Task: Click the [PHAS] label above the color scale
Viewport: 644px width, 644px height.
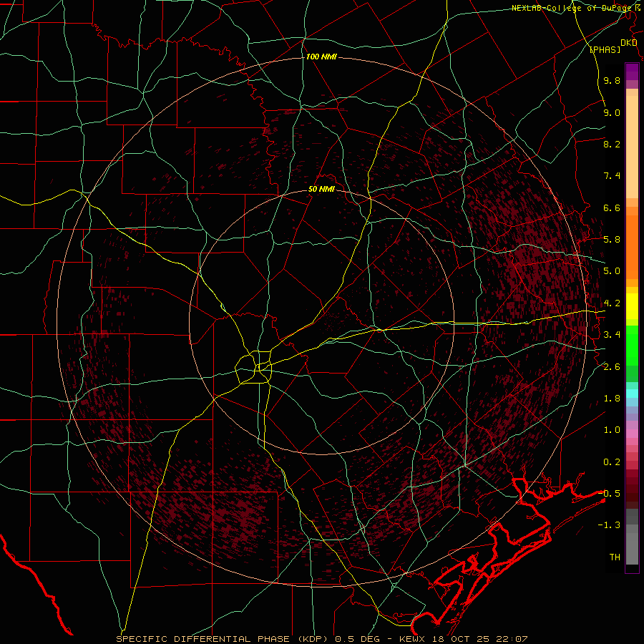Action: point(605,49)
